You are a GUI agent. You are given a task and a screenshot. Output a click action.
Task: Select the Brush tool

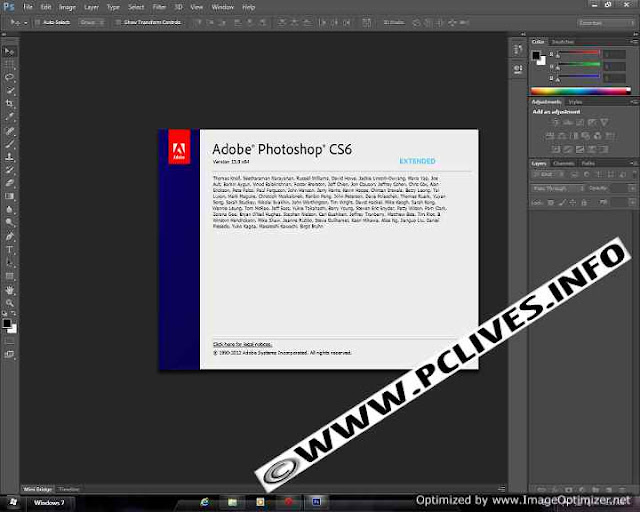pyautogui.click(x=9, y=144)
